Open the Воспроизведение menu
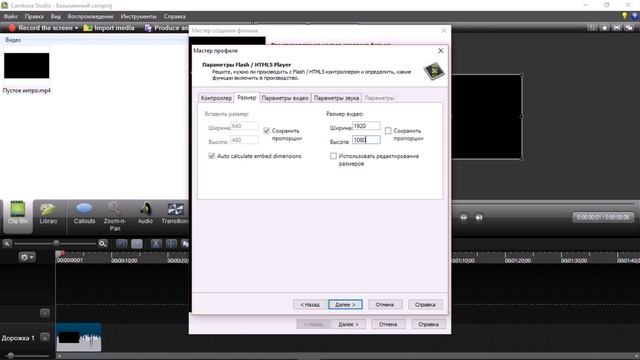The height and width of the screenshot is (360, 640). pos(91,16)
